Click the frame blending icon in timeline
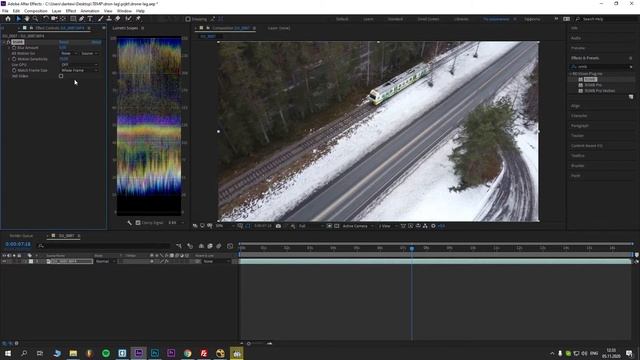Image resolution: width=640 pixels, height=360 pixels. pos(210,246)
